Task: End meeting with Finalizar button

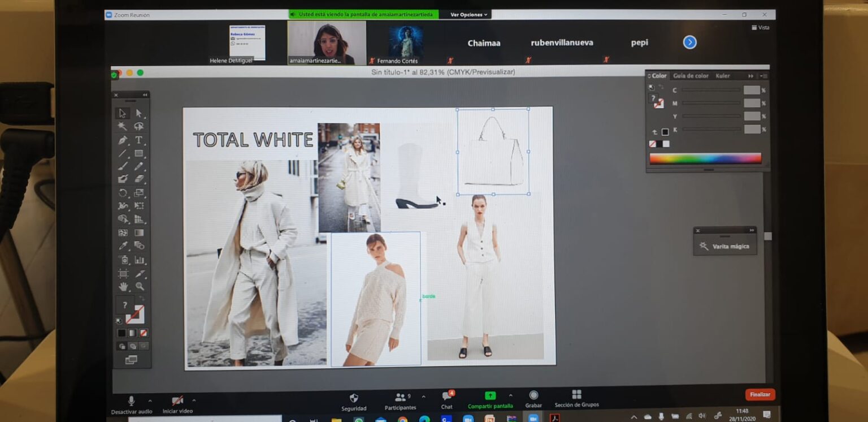Action: [x=760, y=394]
